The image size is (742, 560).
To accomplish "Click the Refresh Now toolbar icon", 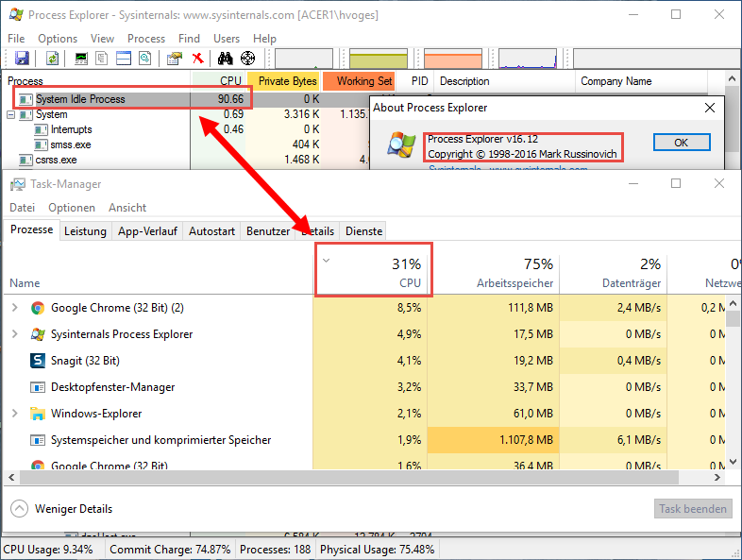I will [x=53, y=59].
